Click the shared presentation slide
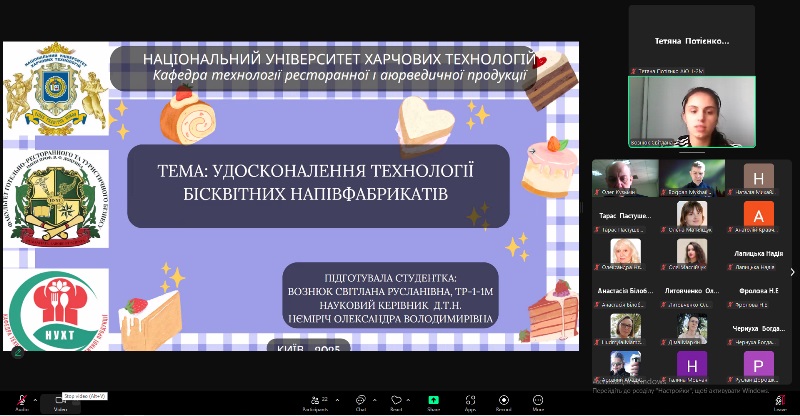Viewport: 800px width, 416px height. 291,196
